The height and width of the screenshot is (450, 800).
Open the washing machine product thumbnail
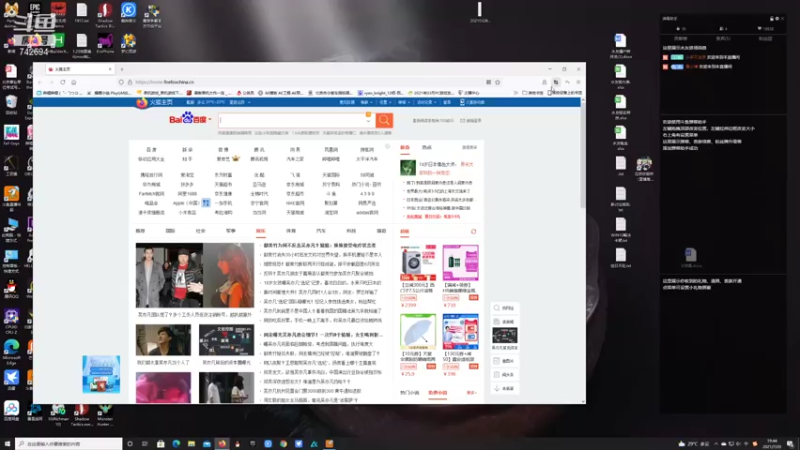coord(418,262)
